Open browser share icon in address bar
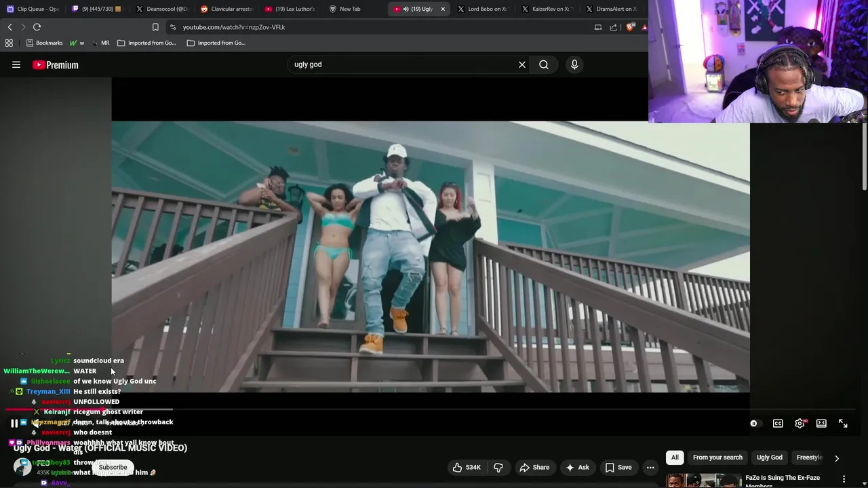 tap(614, 27)
